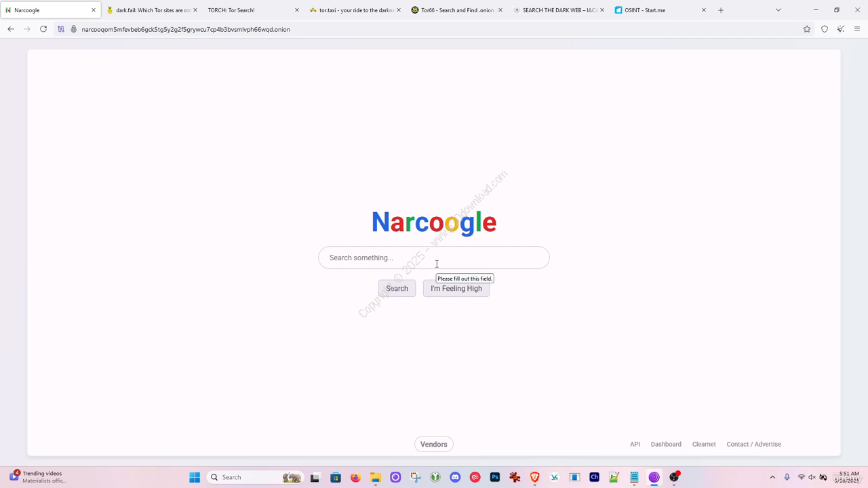
Task: Click the browser forward arrow
Action: click(27, 29)
